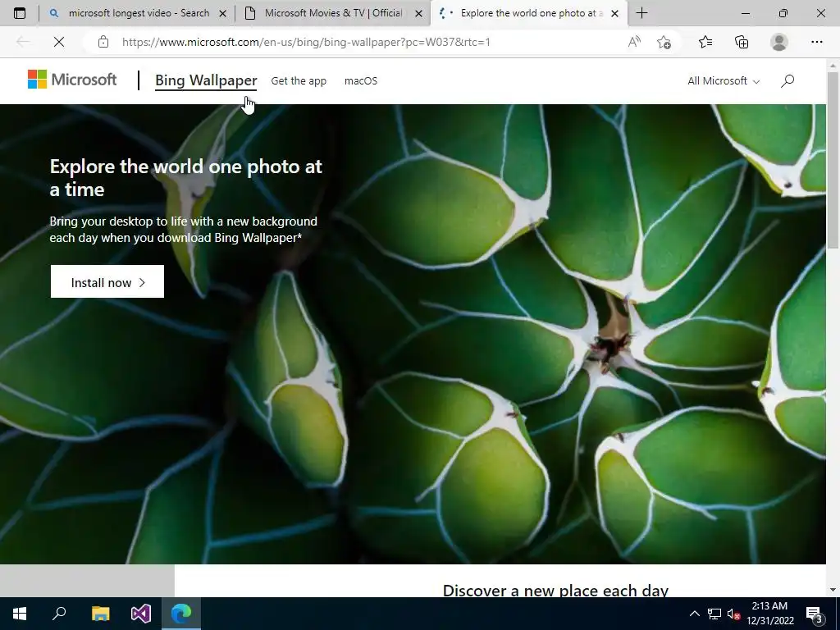Viewport: 840px width, 630px height.
Task: Close the 'microsoft longest video' tab
Action: (223, 14)
